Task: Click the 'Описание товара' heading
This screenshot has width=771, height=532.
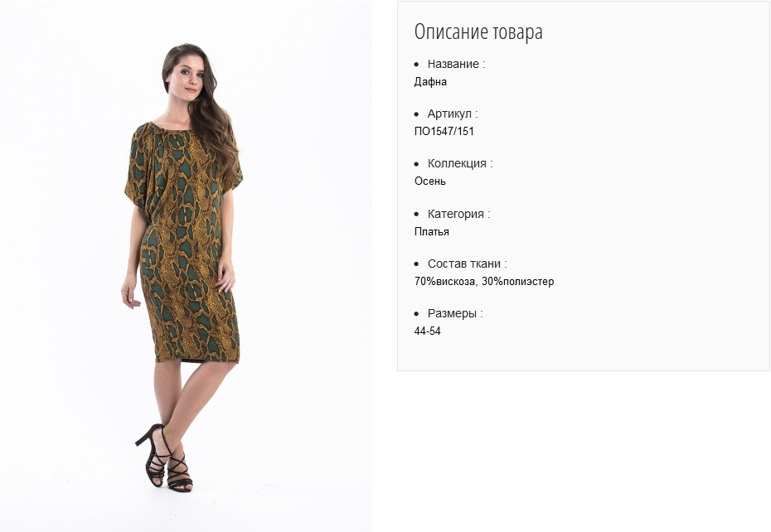Action: pyautogui.click(x=478, y=32)
